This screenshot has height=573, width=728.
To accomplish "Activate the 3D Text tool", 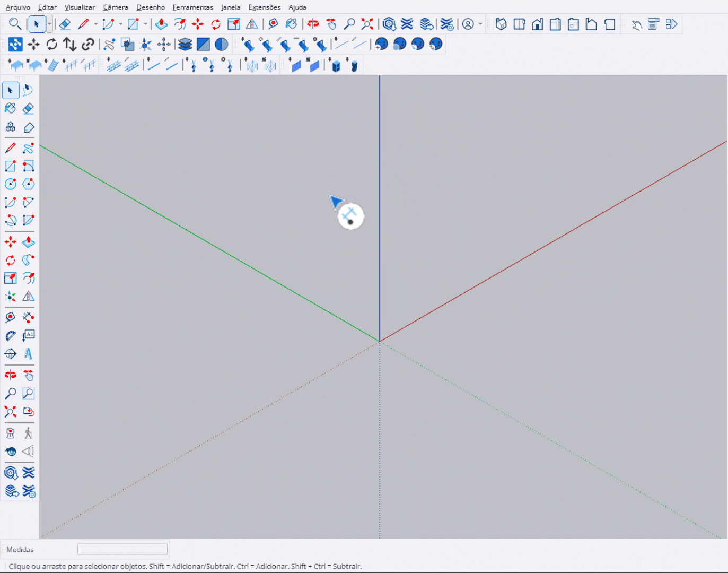I will click(29, 354).
